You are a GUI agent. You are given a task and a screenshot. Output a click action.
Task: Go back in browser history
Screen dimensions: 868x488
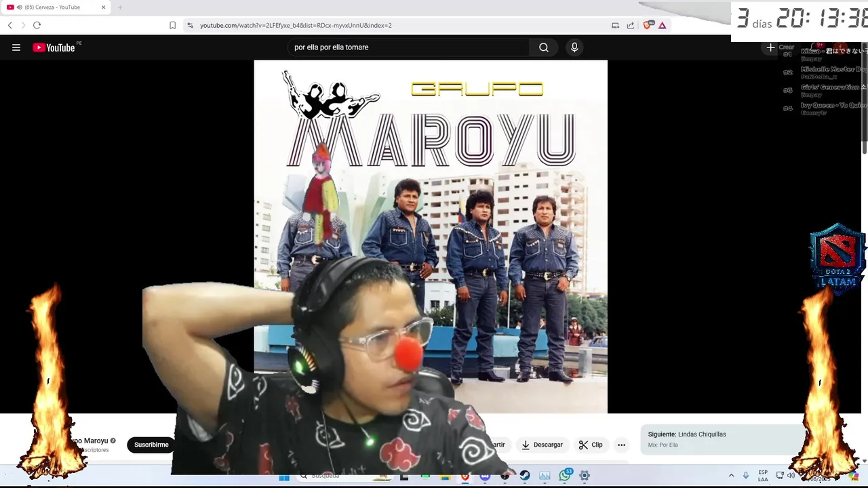coord(9,25)
